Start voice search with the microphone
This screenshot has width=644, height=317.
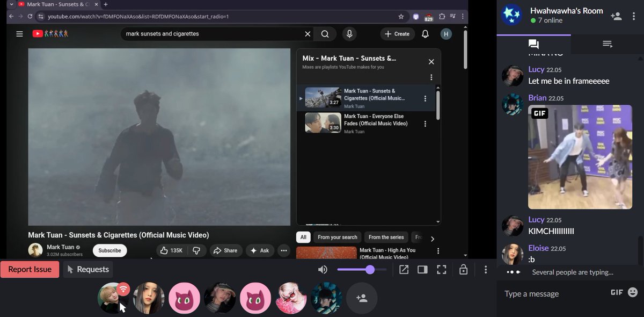pyautogui.click(x=349, y=34)
